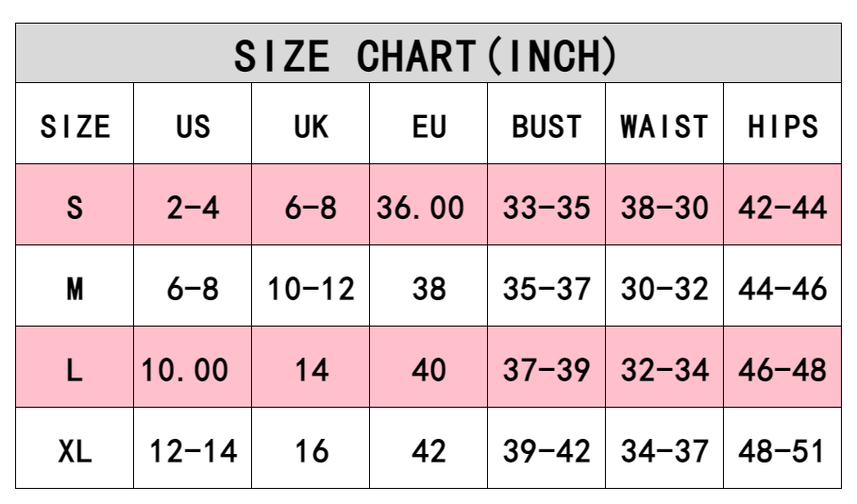This screenshot has height=504, width=857.
Task: Select the L size row label
Action: (x=75, y=369)
